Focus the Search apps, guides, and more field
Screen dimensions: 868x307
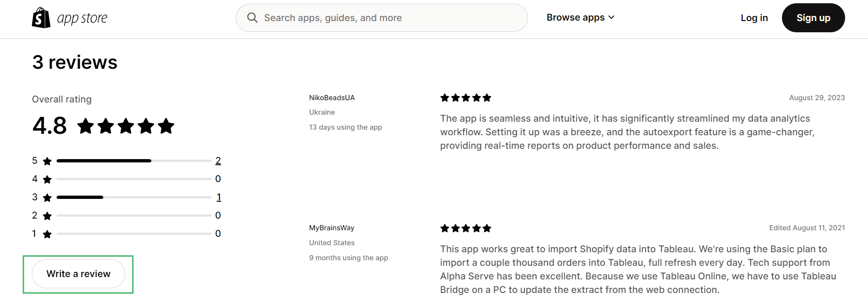click(x=388, y=18)
